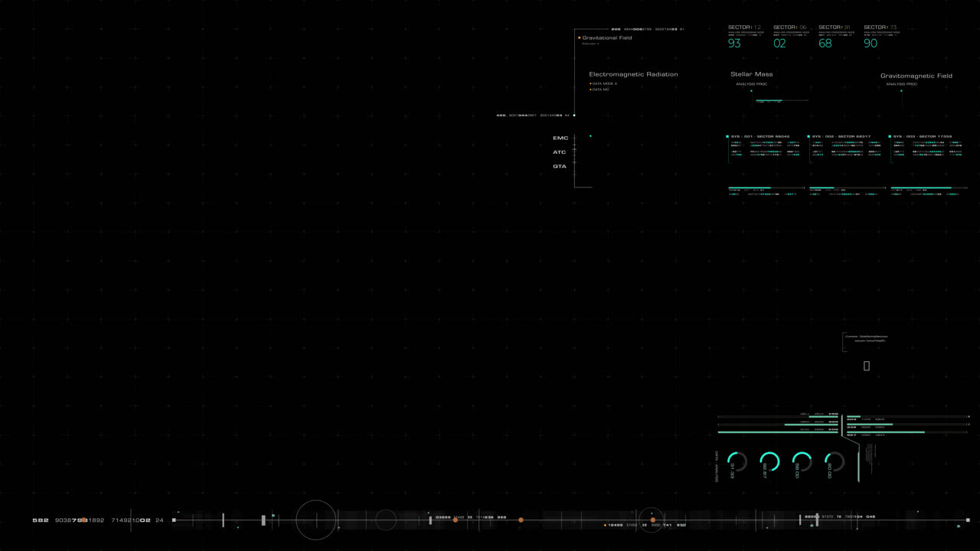Click the SECTOR 73 reading showing 90
The image size is (980, 551).
click(871, 44)
